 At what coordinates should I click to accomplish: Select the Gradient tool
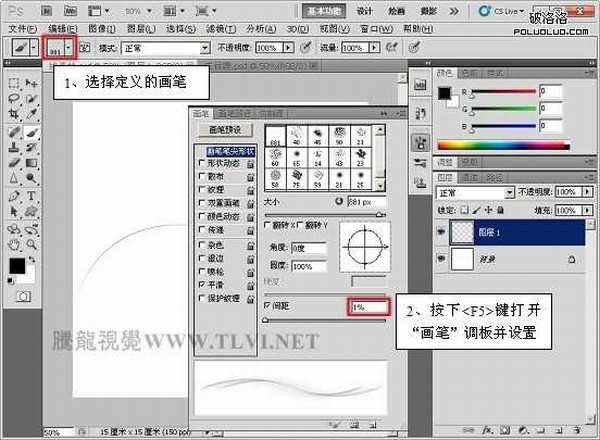31,163
